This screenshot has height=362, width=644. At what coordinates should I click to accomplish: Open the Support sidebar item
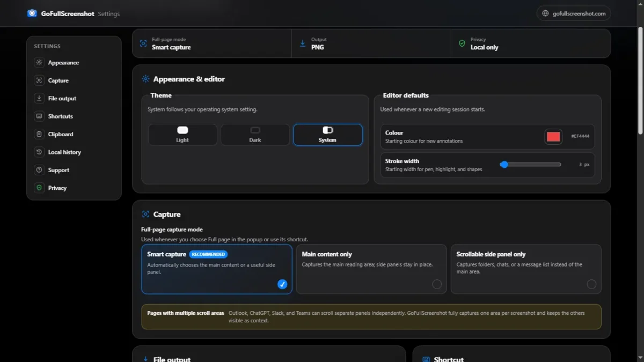click(74, 170)
